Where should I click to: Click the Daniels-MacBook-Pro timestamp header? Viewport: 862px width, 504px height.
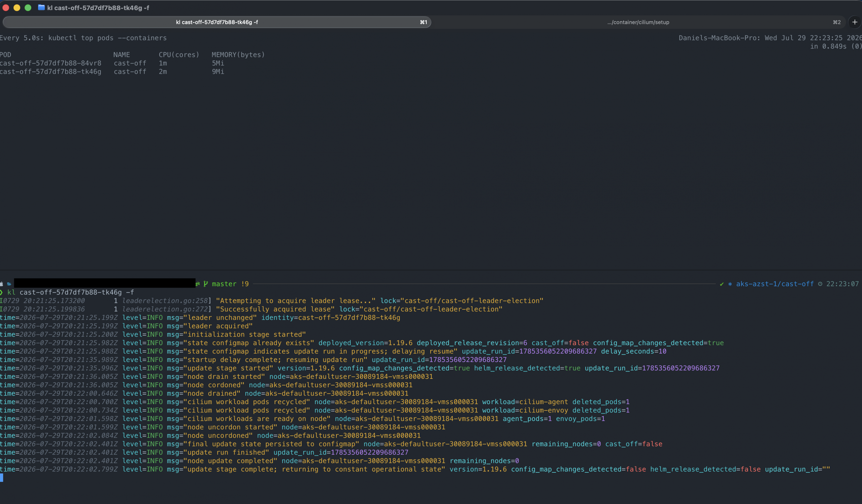point(770,38)
